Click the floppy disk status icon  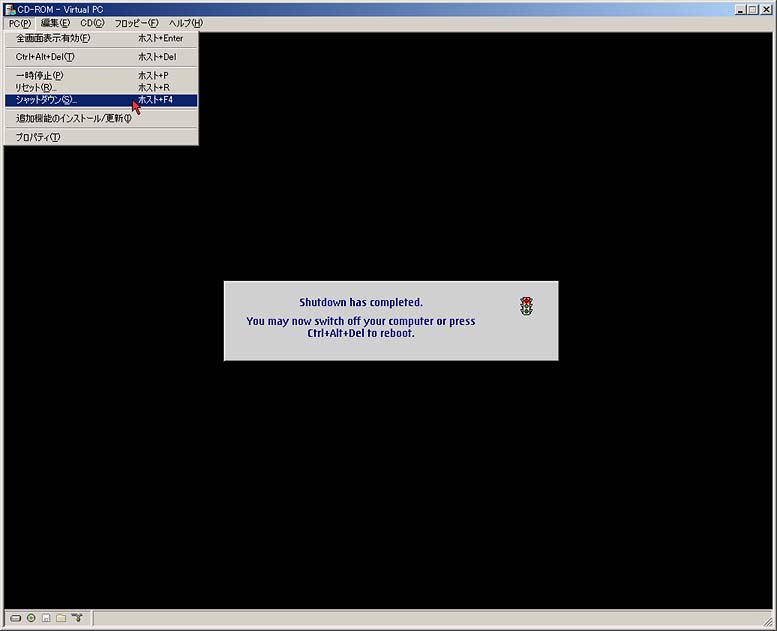click(46, 618)
